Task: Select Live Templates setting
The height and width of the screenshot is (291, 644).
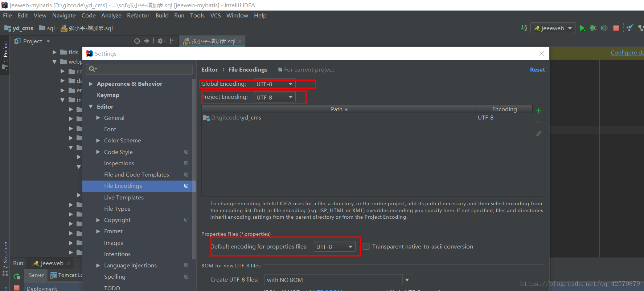Action: 124,197
